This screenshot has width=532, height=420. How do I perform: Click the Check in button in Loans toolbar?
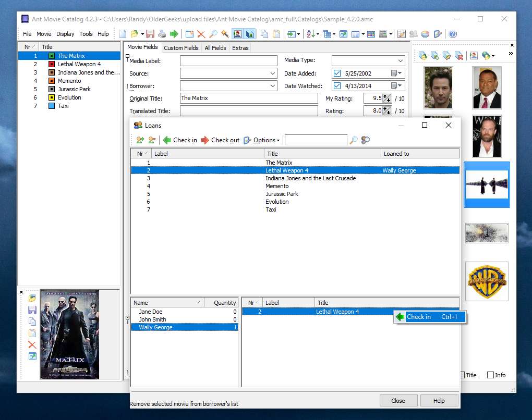[x=180, y=140]
